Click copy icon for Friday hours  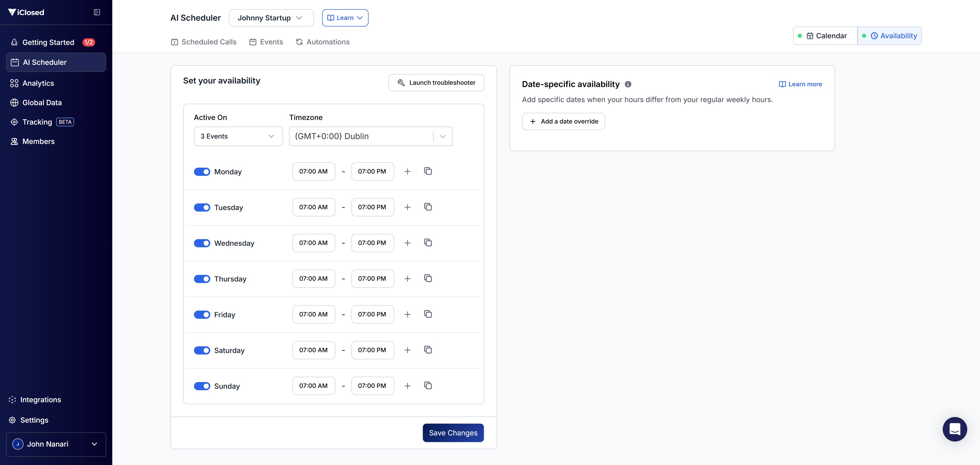pyautogui.click(x=428, y=314)
